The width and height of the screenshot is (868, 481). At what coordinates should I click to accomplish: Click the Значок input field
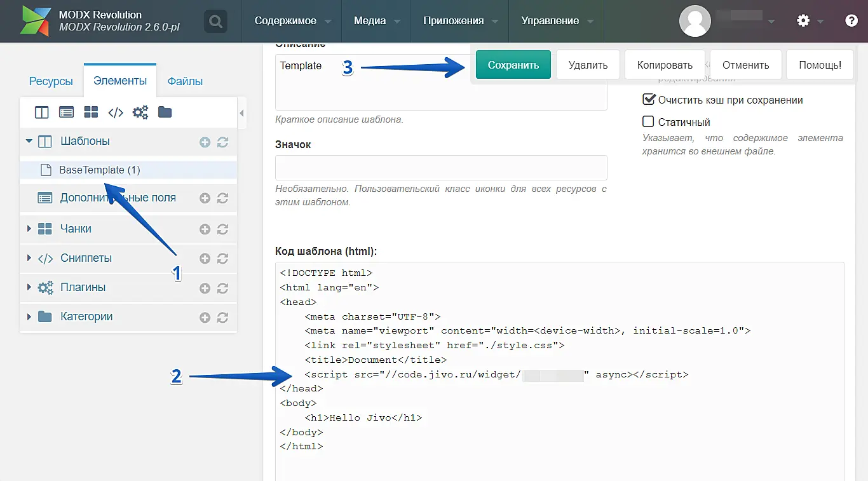[441, 168]
